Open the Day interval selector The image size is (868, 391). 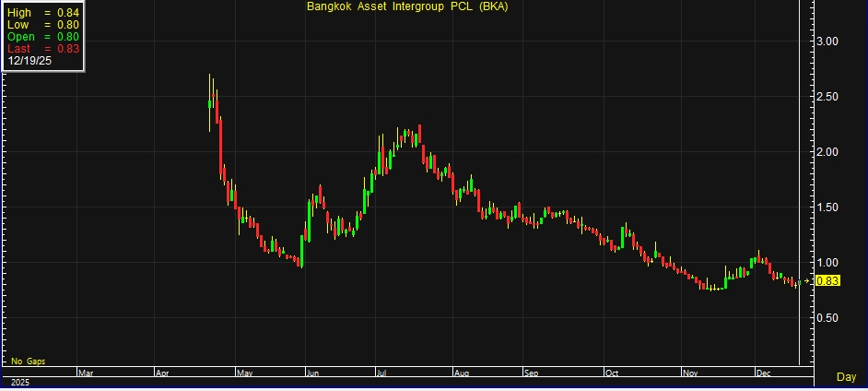[x=845, y=376]
